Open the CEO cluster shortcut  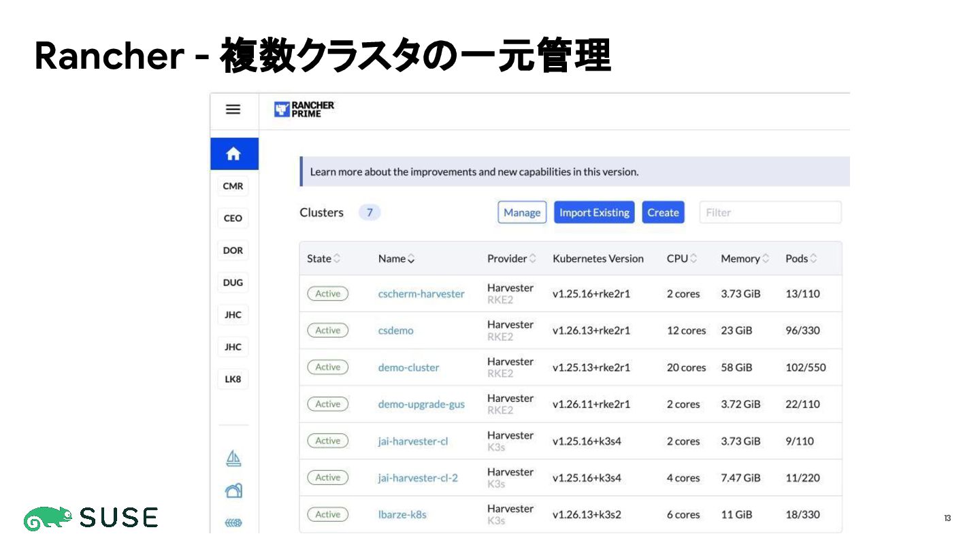click(233, 218)
